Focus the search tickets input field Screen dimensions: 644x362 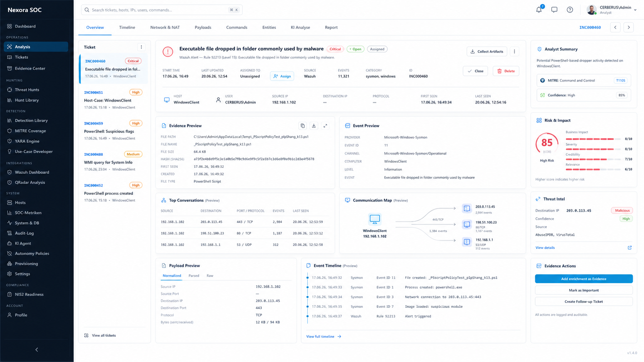[162, 10]
